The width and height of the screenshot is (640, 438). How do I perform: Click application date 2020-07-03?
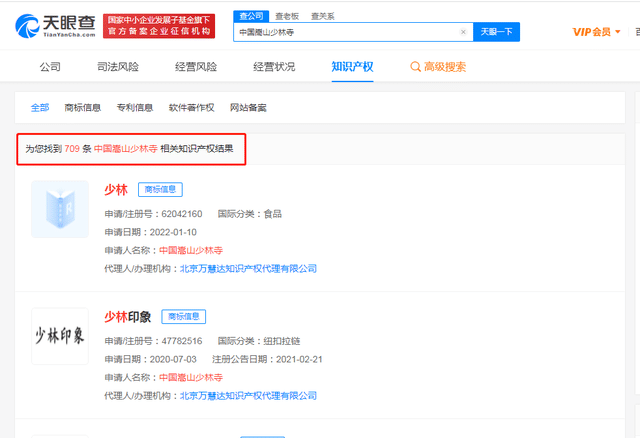pos(173,359)
